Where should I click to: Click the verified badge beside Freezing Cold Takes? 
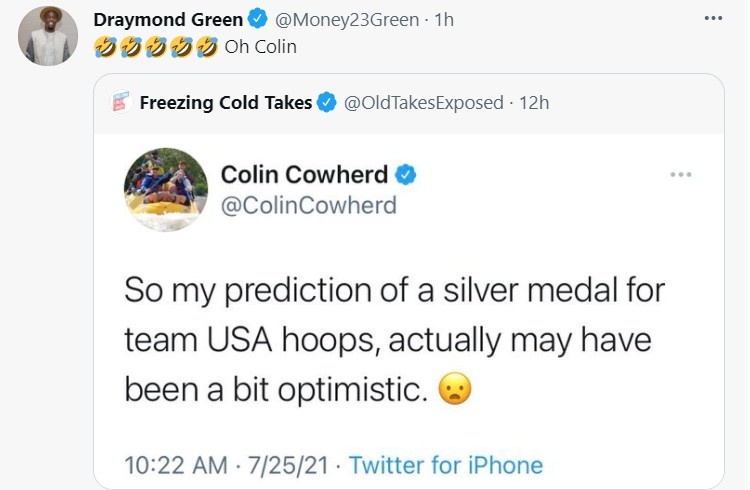(x=326, y=102)
